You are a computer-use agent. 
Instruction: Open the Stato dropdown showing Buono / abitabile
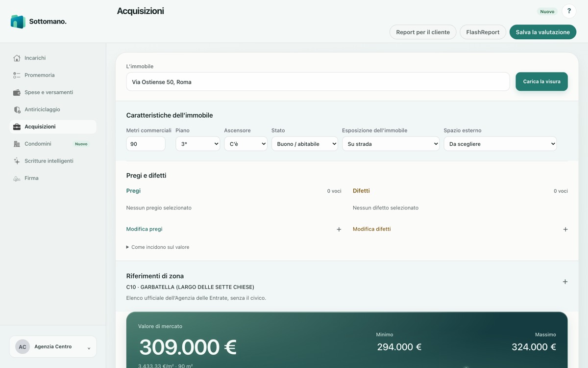coord(304,144)
